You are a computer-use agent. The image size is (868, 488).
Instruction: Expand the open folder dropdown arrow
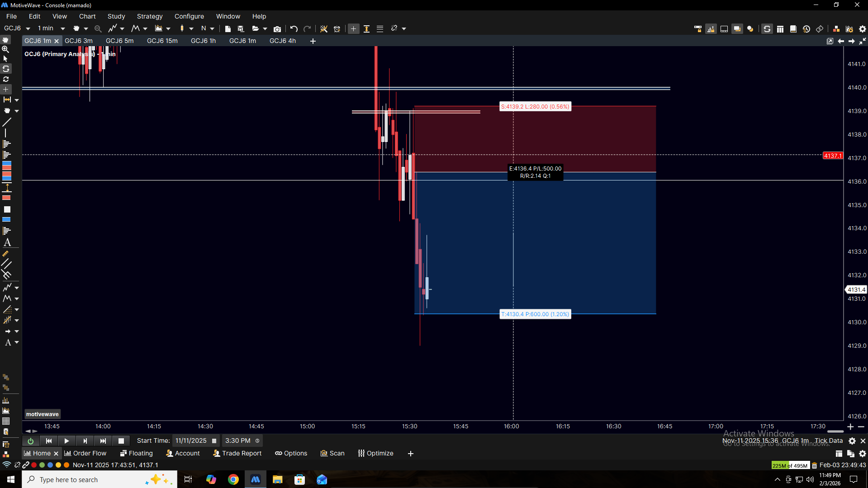click(265, 28)
